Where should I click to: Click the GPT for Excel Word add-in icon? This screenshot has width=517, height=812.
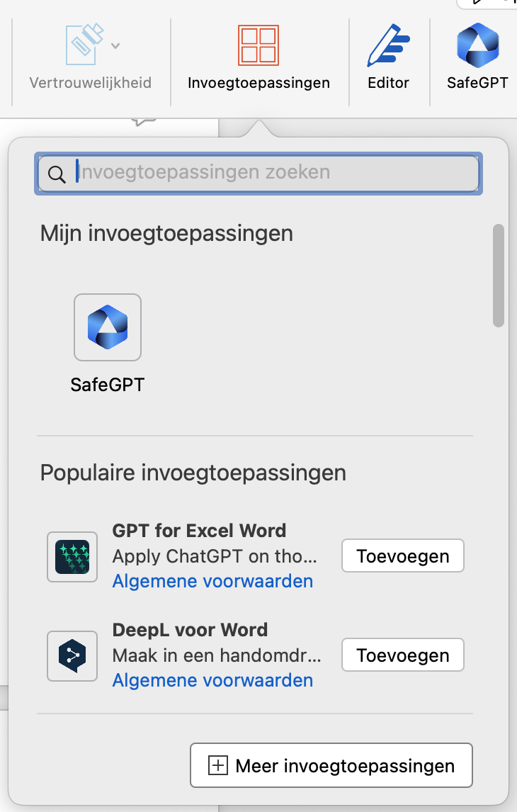[72, 557]
